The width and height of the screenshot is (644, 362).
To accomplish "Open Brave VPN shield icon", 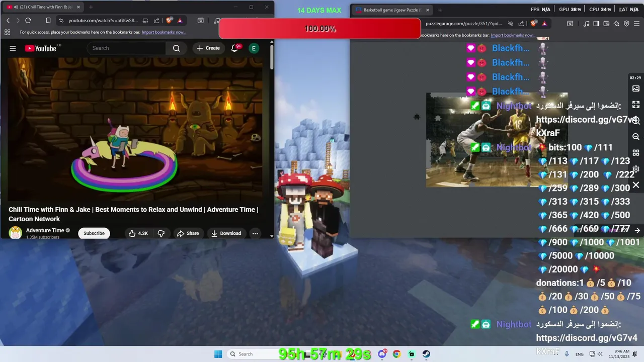I will tap(626, 24).
